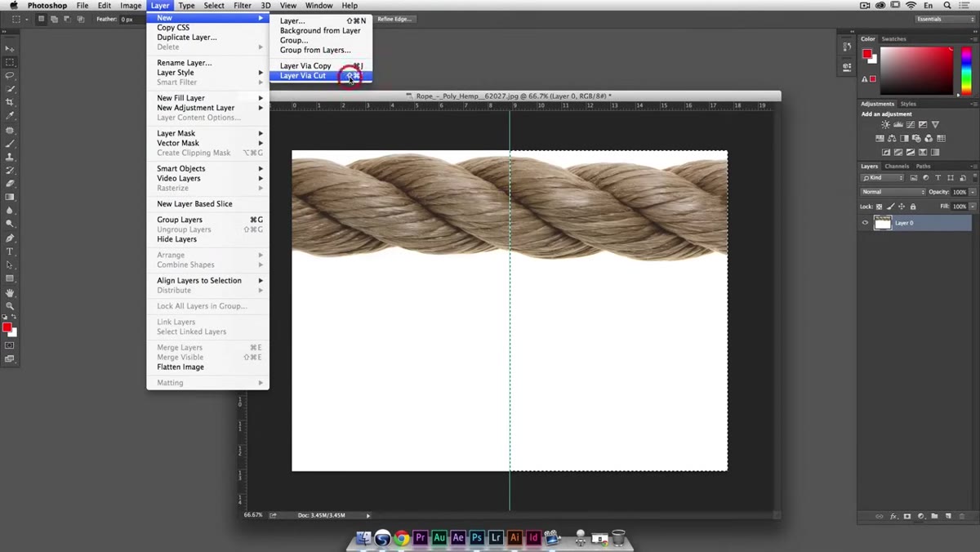Open the Filter menu
The width and height of the screenshot is (980, 552).
(243, 6)
